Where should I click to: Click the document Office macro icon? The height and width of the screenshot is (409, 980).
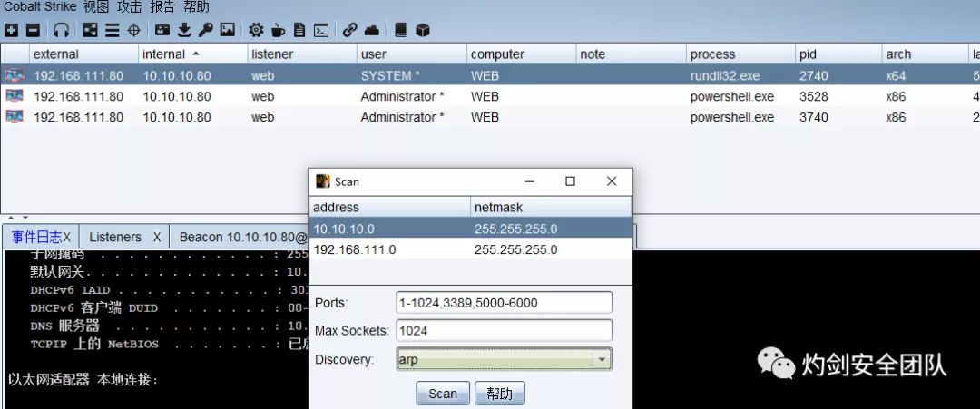(300, 29)
